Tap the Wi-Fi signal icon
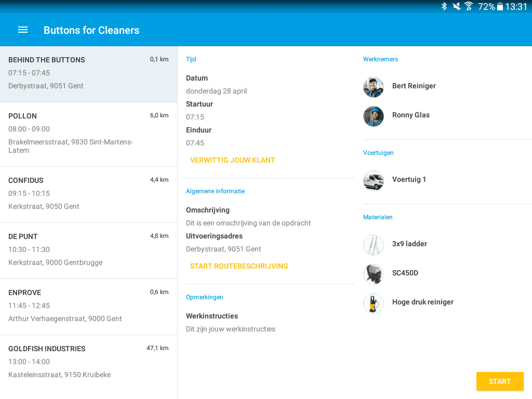The image size is (532, 399). pos(469,6)
